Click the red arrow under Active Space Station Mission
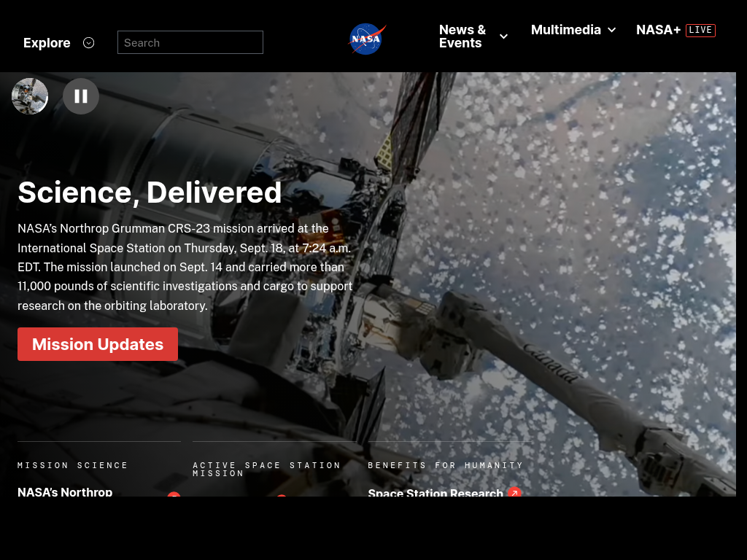Screen dimensions: 747x560 [282, 496]
